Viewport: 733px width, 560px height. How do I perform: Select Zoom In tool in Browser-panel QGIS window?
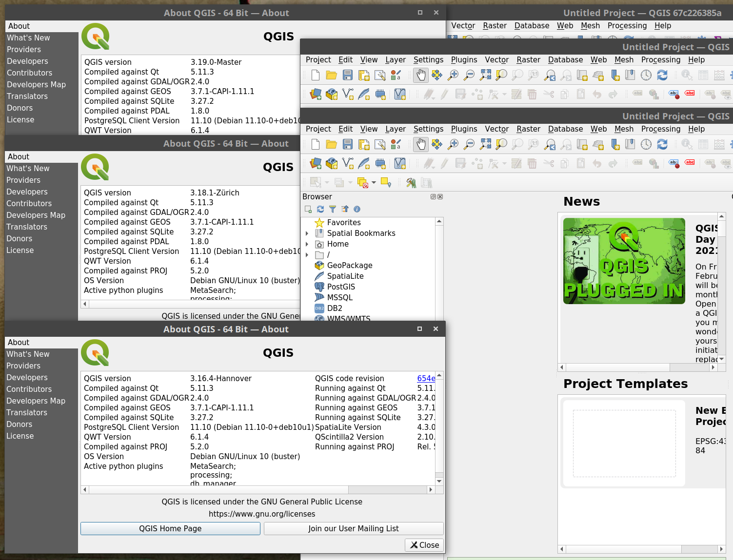(453, 144)
